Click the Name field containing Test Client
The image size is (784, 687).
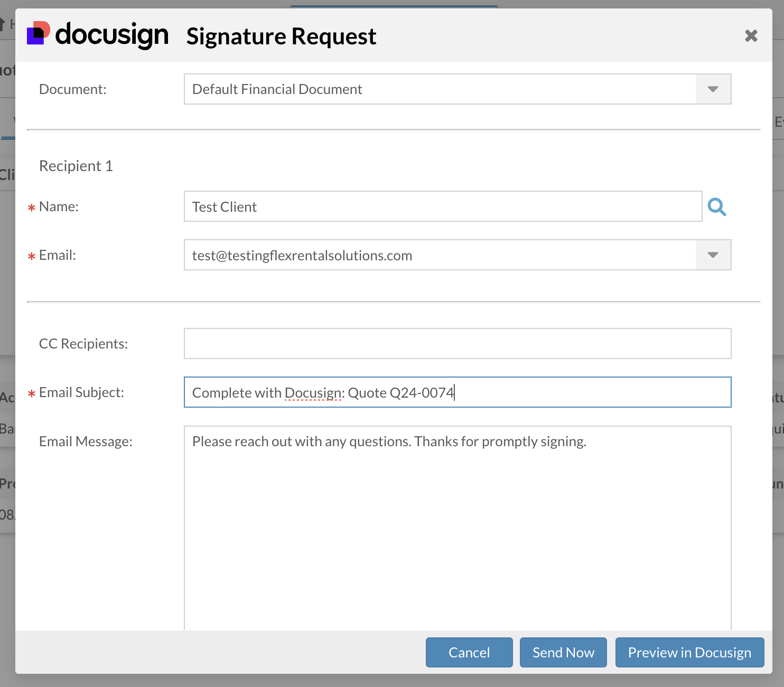pyautogui.click(x=442, y=207)
